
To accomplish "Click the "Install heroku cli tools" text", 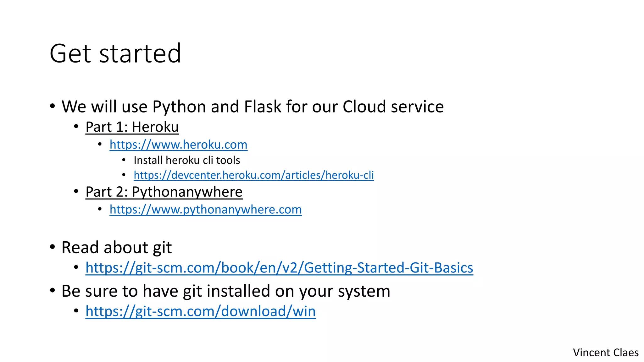I will click(187, 160).
